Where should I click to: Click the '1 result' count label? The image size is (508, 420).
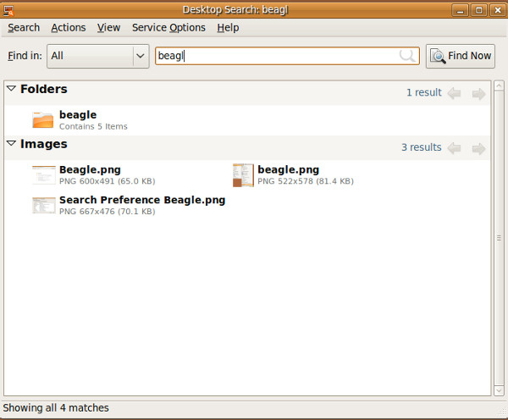[424, 92]
